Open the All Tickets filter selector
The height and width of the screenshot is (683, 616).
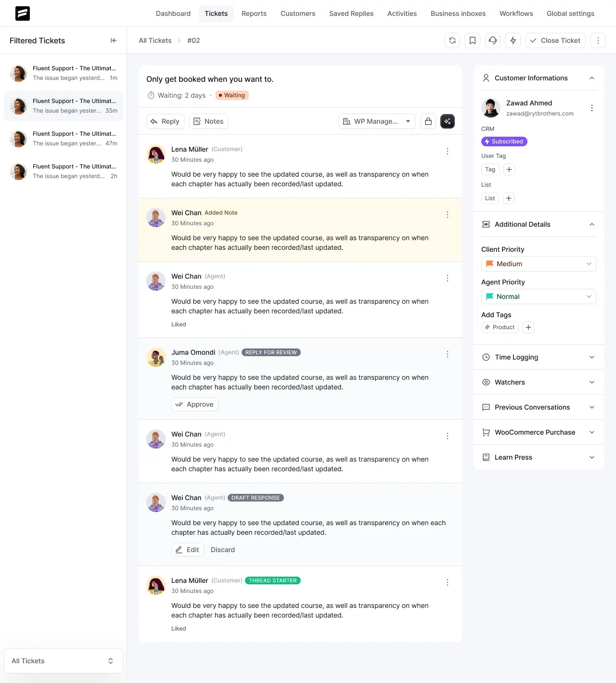63,660
